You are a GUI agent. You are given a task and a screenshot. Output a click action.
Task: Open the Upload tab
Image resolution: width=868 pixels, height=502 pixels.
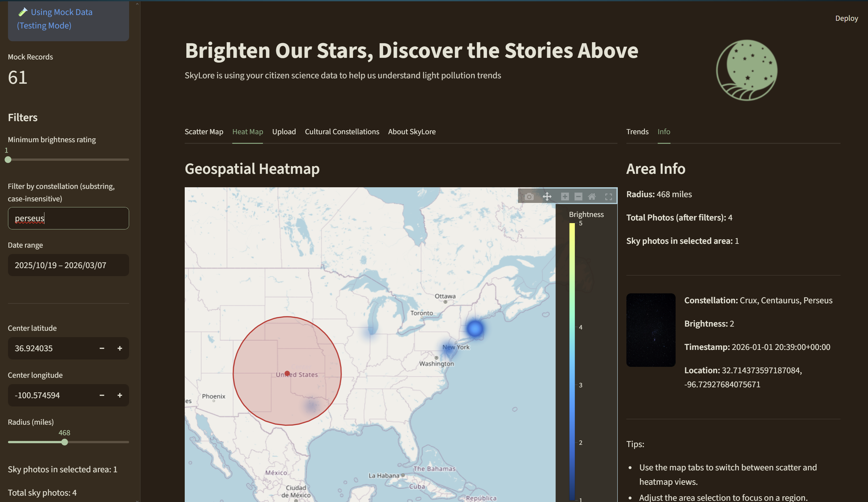[x=284, y=132]
